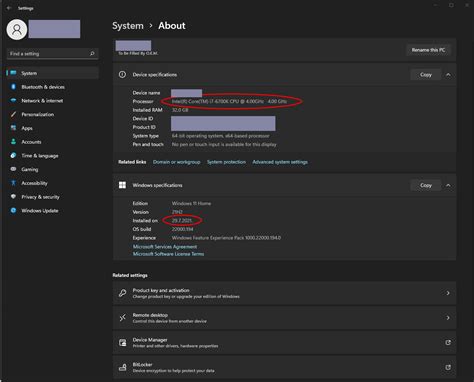Collapse the Windows specifications section
This screenshot has width=474, height=382.
[x=448, y=185]
